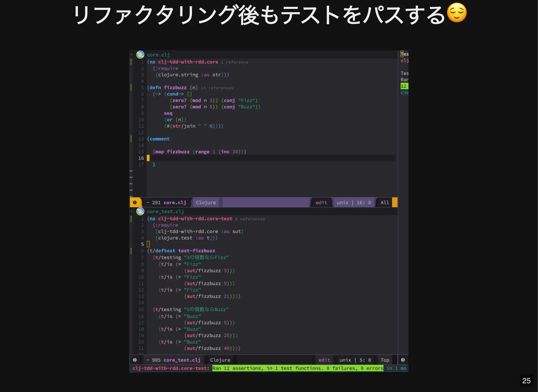Click window number 1 badge in statusline
Screen dimensions: 538x392
[135, 203]
